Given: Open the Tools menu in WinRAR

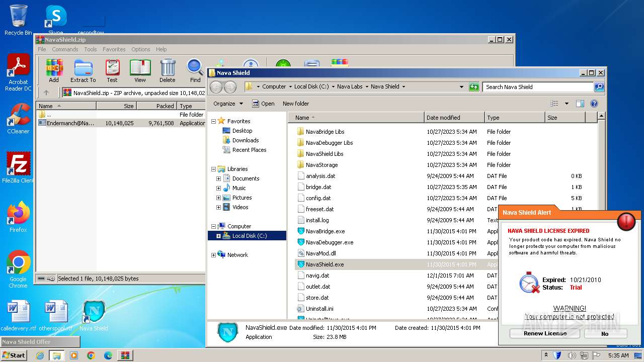Looking at the screenshot, I should click(x=91, y=49).
